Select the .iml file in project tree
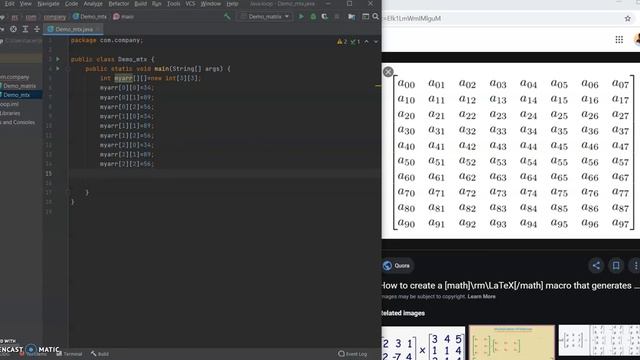 [x=10, y=104]
